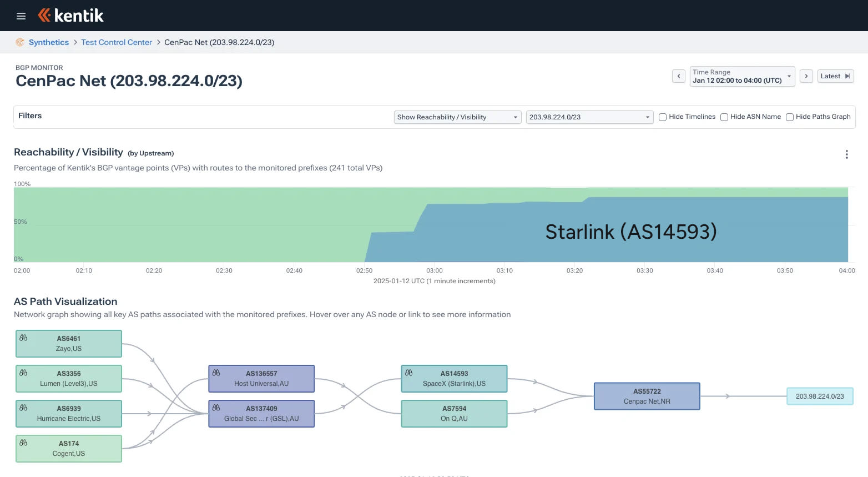Enable the Hide Paths Graph checkbox

click(x=790, y=117)
